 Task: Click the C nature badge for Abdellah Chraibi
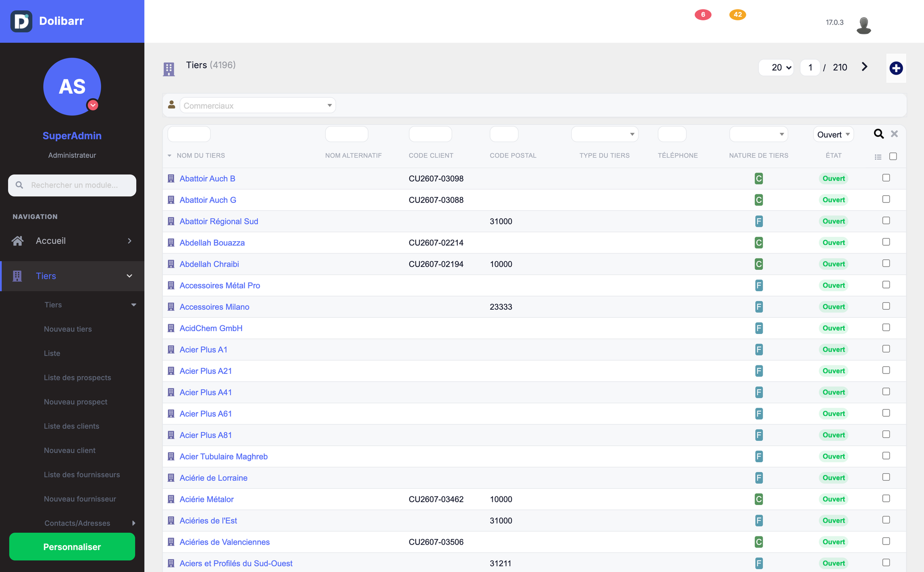pyautogui.click(x=759, y=264)
